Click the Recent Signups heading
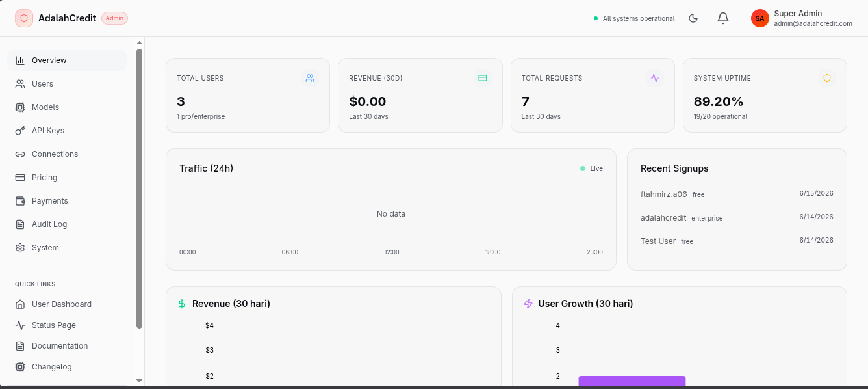 click(674, 168)
